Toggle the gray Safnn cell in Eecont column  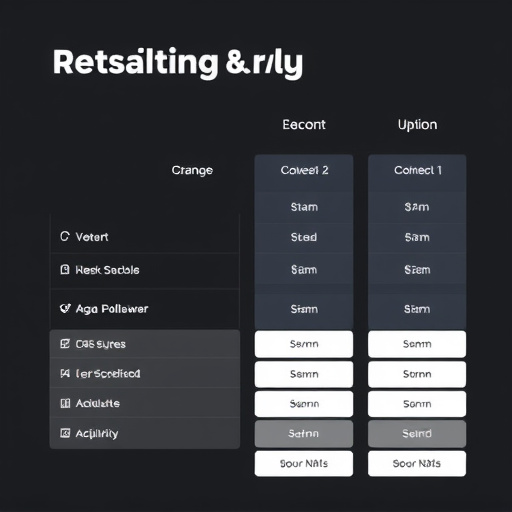tap(304, 433)
